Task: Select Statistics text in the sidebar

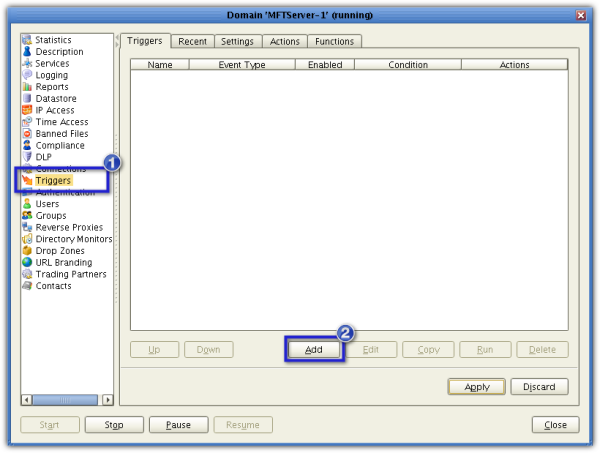Action: [x=53, y=40]
